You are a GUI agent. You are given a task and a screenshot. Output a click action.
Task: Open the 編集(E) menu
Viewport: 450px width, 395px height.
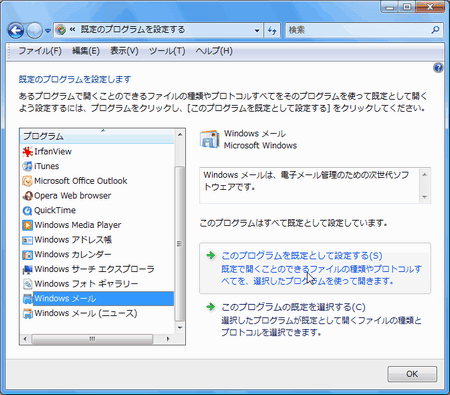tap(86, 51)
